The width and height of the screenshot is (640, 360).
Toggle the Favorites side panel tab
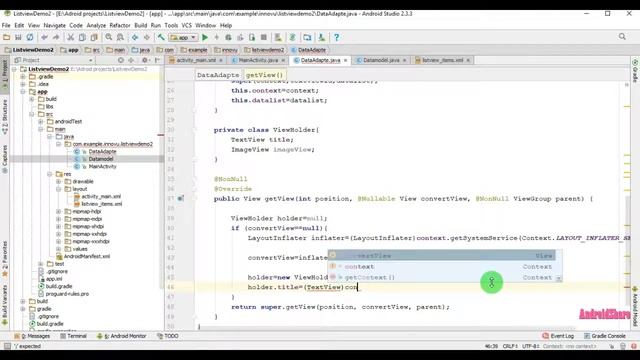[x=5, y=260]
